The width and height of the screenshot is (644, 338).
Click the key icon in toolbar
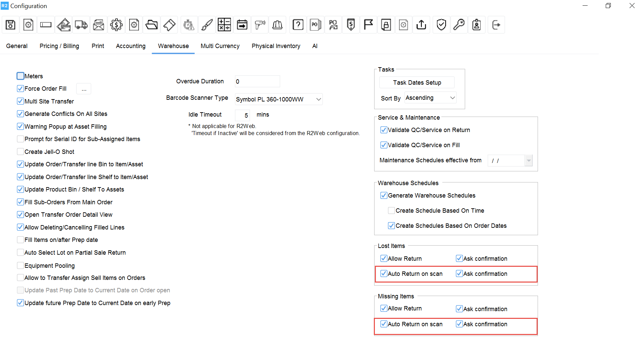[459, 25]
